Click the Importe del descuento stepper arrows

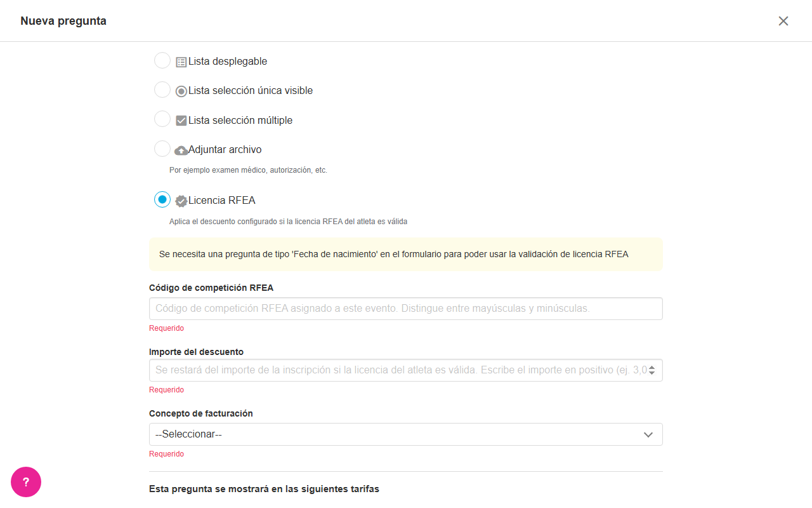coord(652,370)
